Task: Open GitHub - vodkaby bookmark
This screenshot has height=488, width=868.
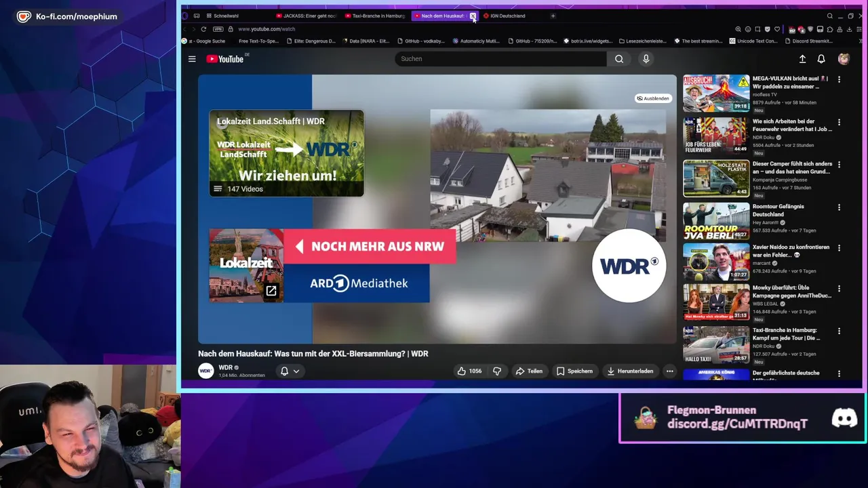Action: [421, 41]
